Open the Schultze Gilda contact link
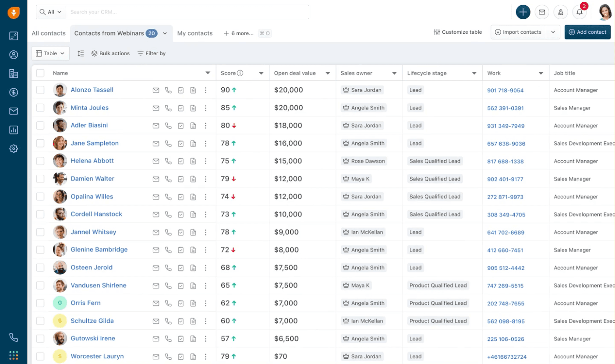Image resolution: width=615 pixels, height=364 pixels. tap(92, 321)
